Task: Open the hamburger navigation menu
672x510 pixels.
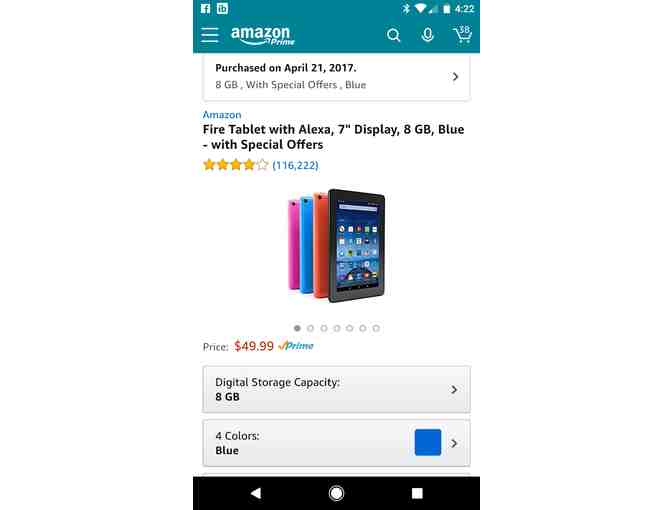Action: click(x=210, y=35)
